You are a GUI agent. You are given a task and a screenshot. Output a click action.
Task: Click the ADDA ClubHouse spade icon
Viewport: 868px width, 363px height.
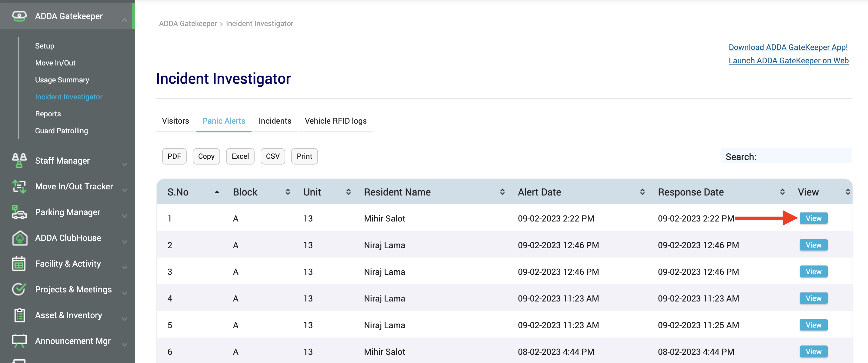pos(19,238)
